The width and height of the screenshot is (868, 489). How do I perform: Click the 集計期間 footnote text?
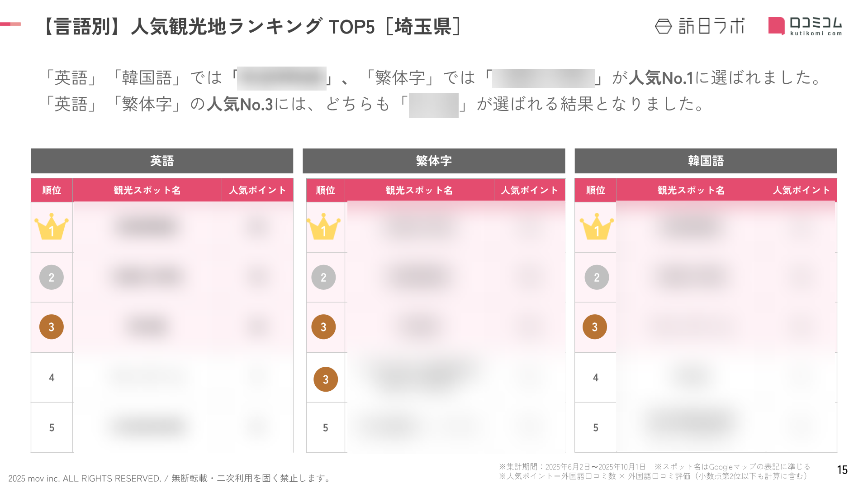pyautogui.click(x=572, y=467)
